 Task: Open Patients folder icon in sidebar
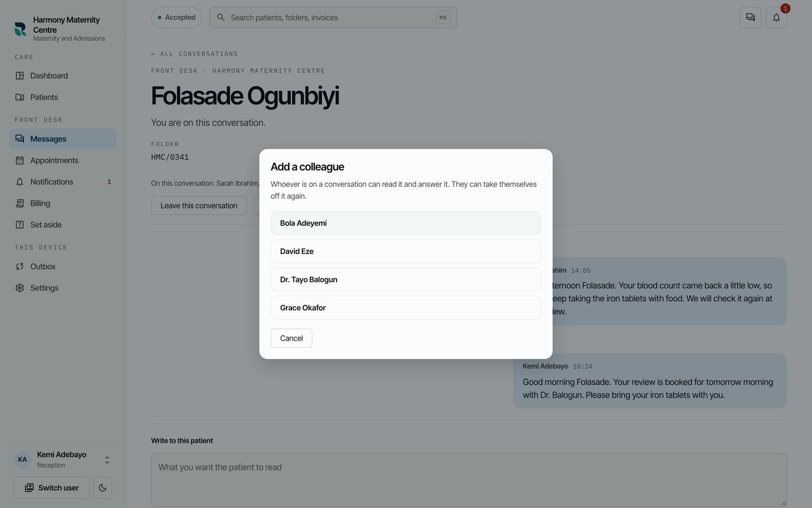[20, 97]
